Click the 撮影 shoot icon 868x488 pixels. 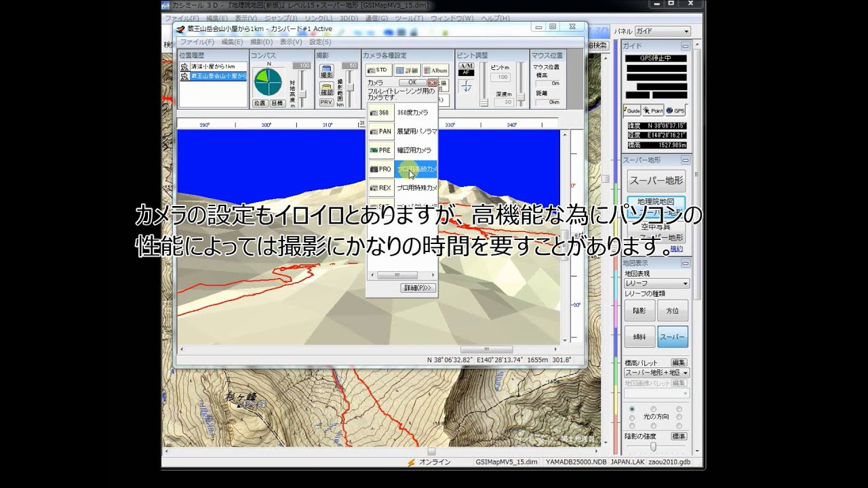click(327, 72)
